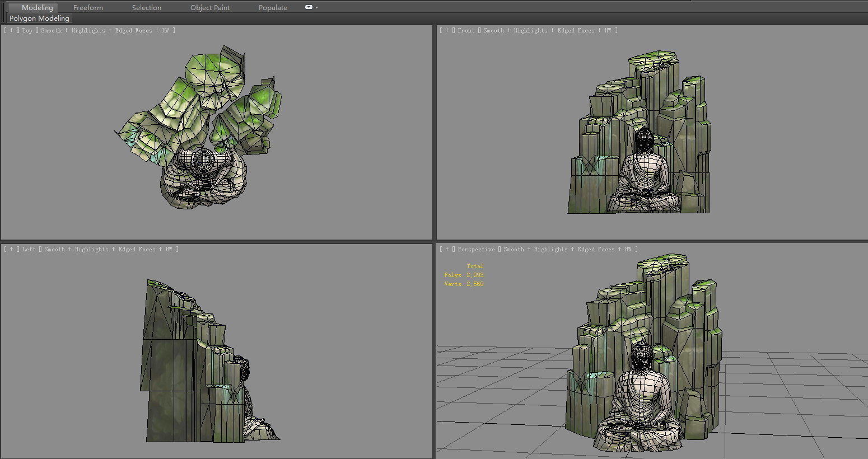Click the ribbon display mode icon
This screenshot has width=868, height=459.
309,7
